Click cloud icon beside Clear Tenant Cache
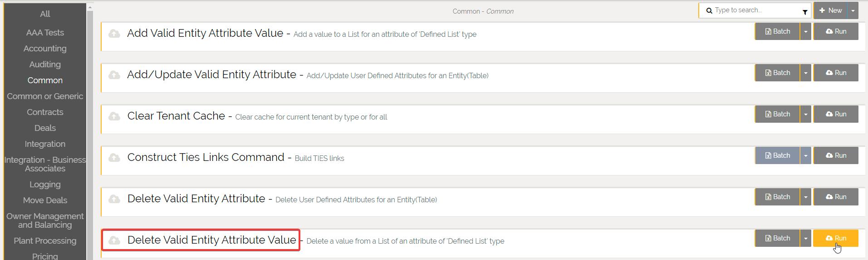Viewport: 868px width, 260px height. pos(114,116)
